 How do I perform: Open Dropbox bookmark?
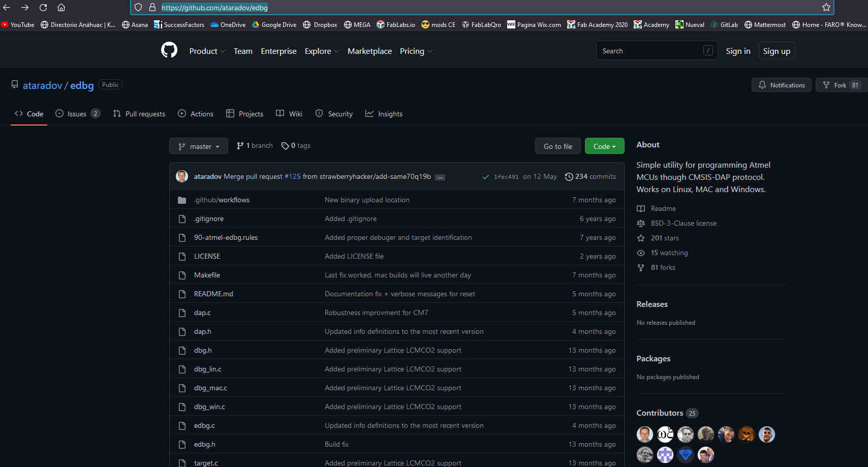320,24
